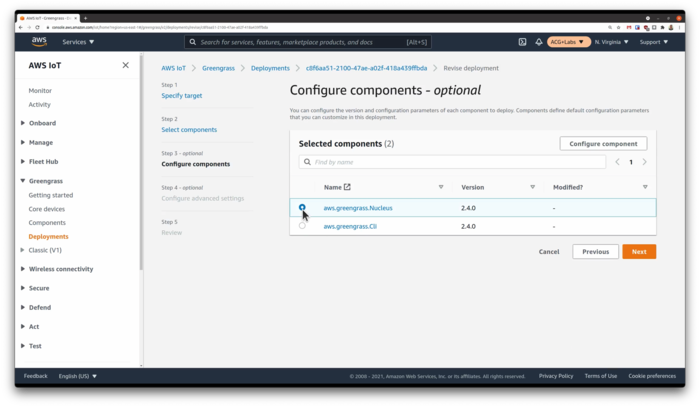Click Nucleus version 2.4.0 cell

point(468,208)
